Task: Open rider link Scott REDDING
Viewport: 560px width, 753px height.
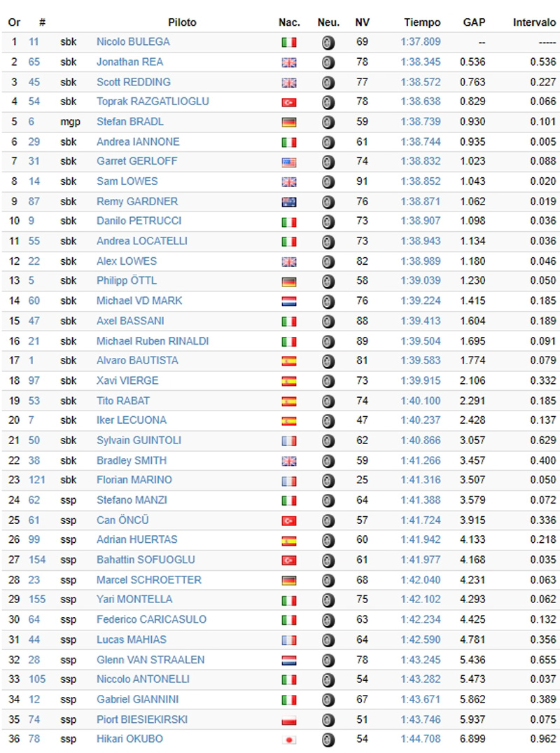Action: 133,82
